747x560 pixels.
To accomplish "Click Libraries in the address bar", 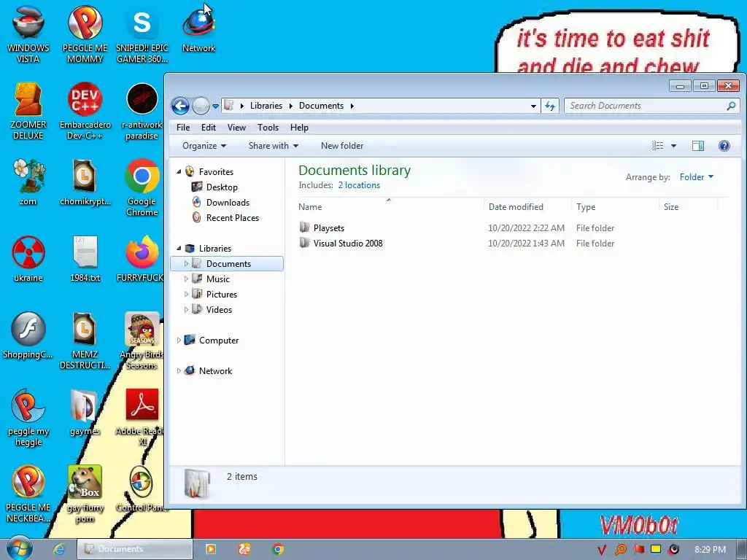I will (x=266, y=106).
